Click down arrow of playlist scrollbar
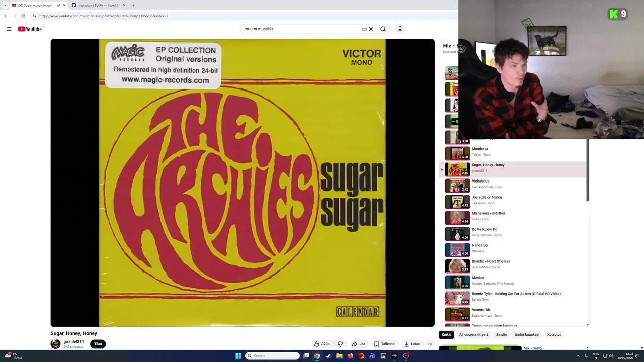The image size is (644, 362). (587, 325)
